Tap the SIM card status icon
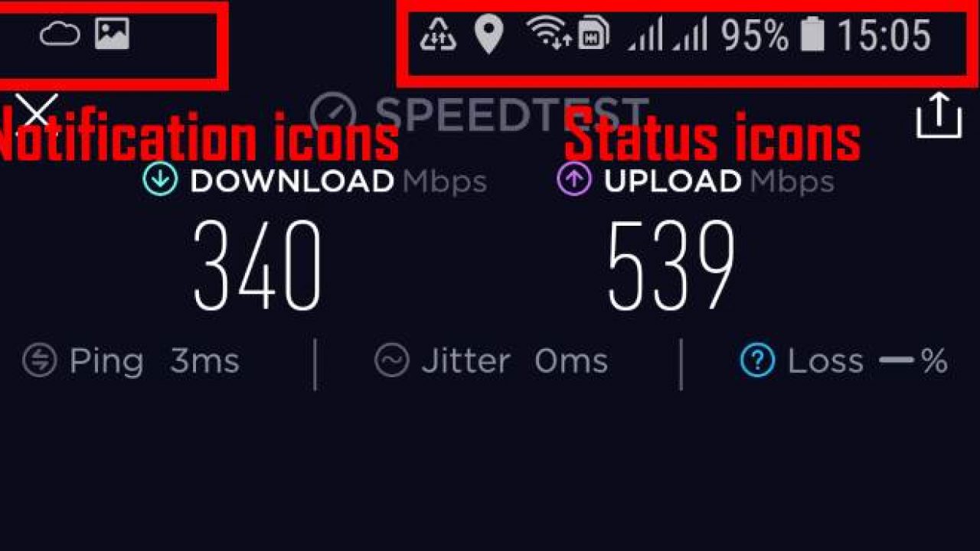 593,34
